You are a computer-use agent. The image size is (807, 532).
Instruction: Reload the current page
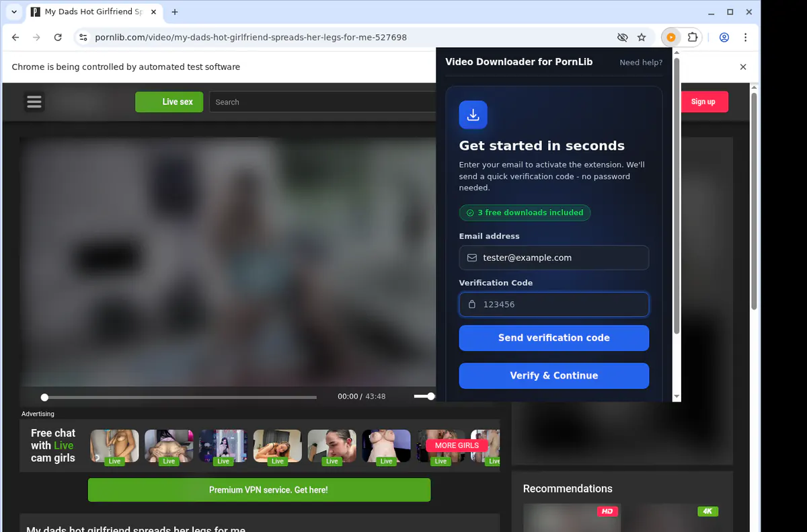click(x=58, y=38)
